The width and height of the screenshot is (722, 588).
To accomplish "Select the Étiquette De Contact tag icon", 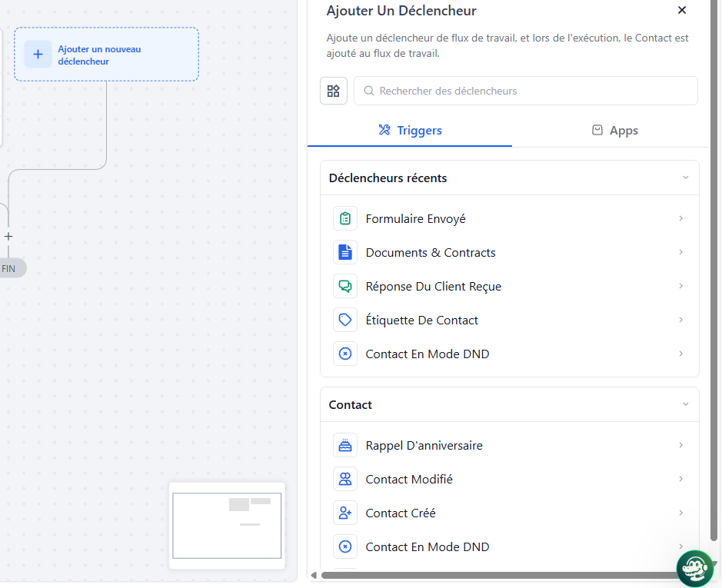I will click(345, 321).
